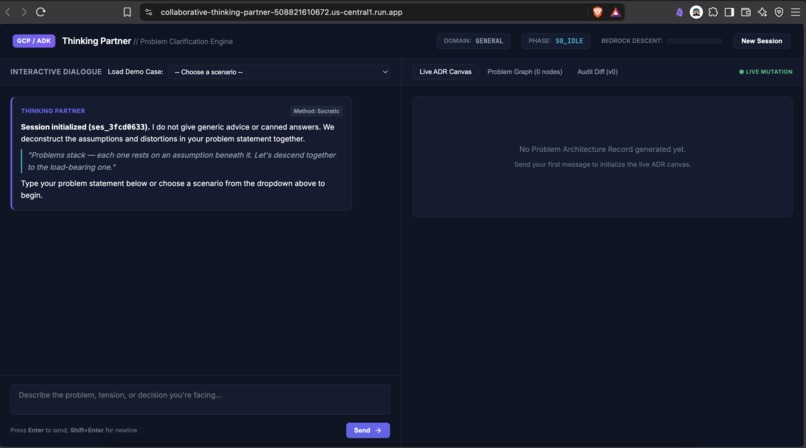Go back using browser back arrow
This screenshot has width=806, height=448.
[8, 12]
